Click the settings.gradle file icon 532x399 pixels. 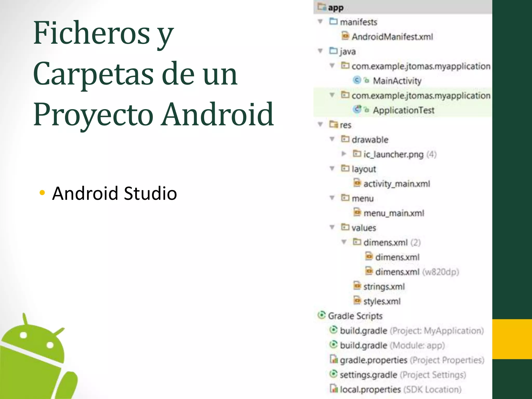click(x=333, y=374)
